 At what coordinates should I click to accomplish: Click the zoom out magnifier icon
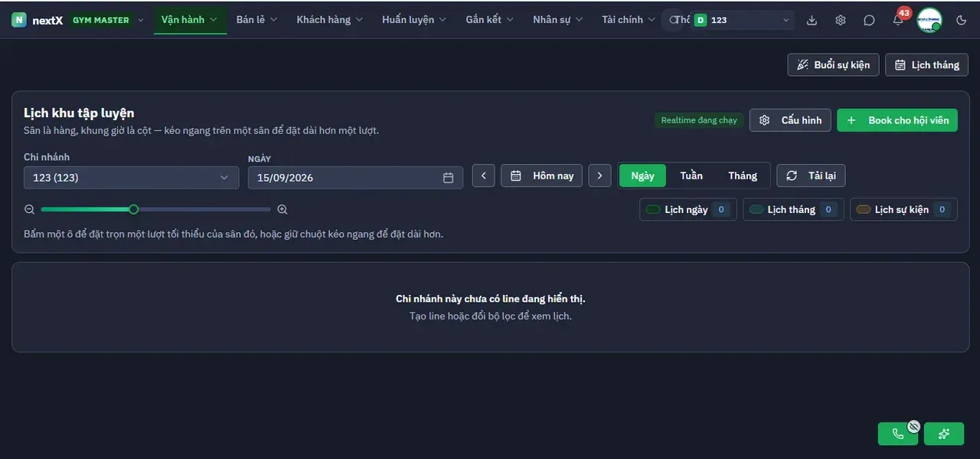[30, 209]
